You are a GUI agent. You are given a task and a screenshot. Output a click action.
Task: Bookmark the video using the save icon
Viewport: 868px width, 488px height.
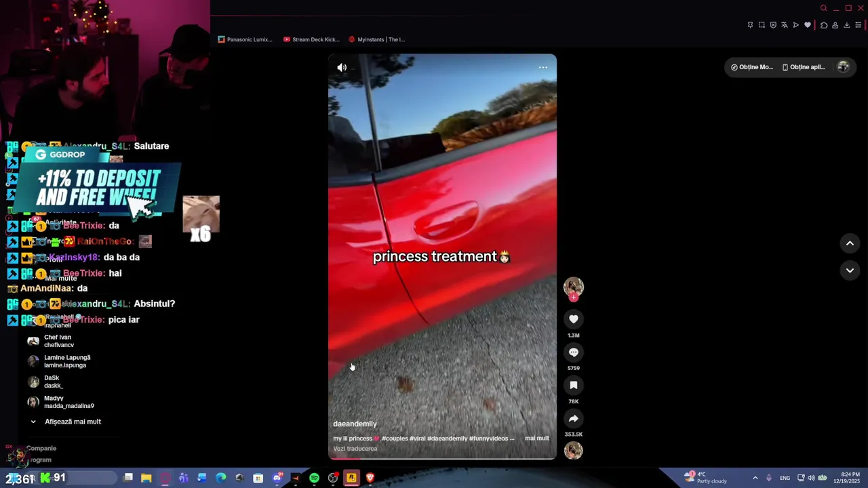click(x=574, y=385)
